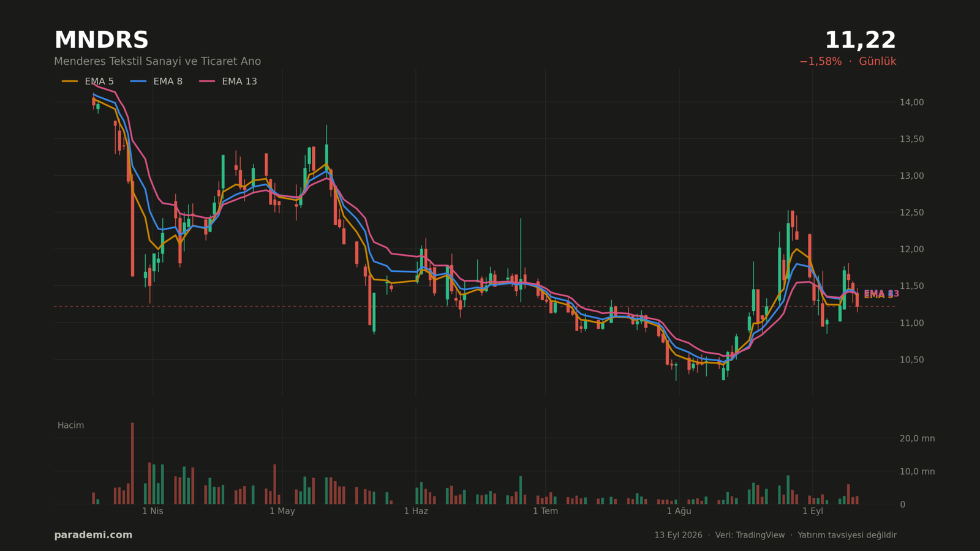The height and width of the screenshot is (551, 980).
Task: Click the 20,0 mn volume axis label
Action: point(917,438)
